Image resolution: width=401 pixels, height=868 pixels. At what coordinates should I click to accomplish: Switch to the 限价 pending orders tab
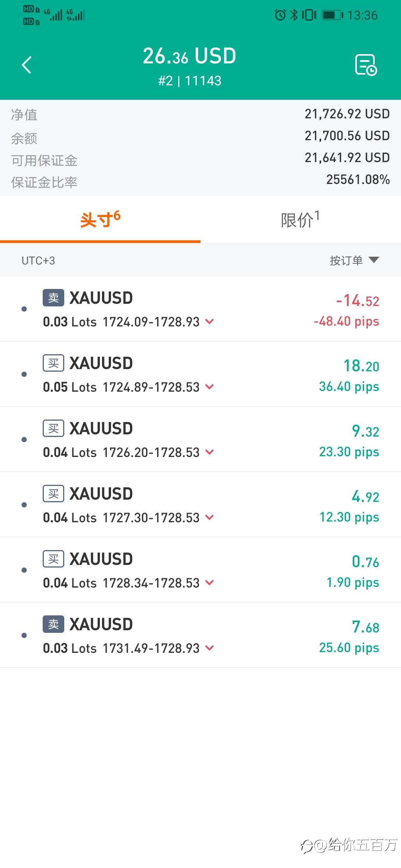pos(301,220)
